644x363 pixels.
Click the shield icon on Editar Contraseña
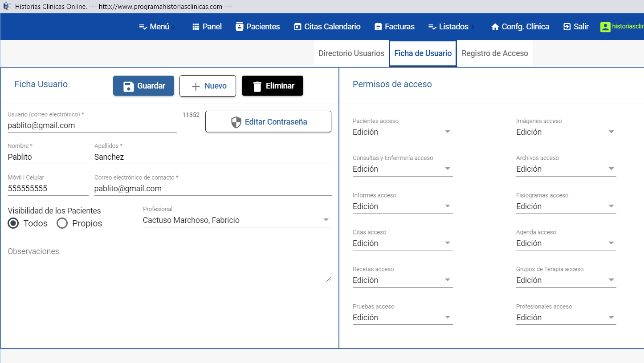click(x=236, y=122)
